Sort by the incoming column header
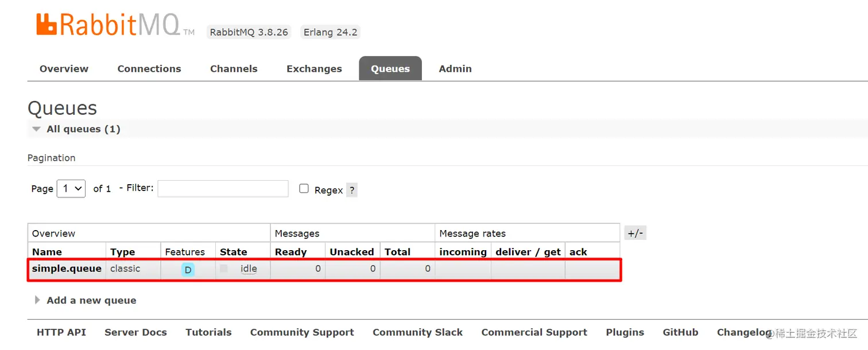868x350 pixels. pos(463,252)
